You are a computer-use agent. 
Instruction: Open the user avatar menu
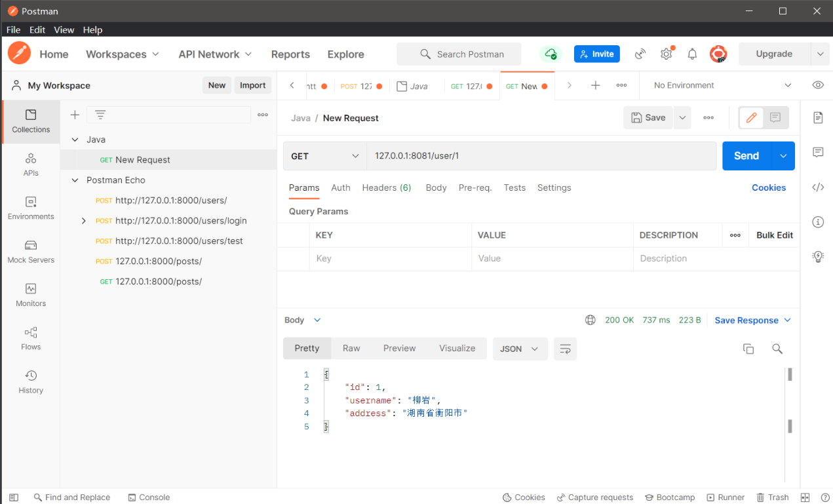[718, 54]
